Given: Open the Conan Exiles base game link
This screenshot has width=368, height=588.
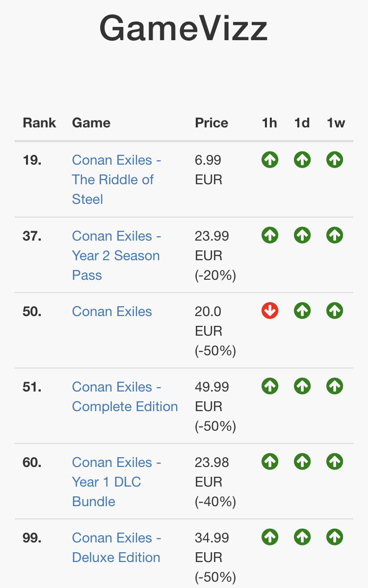Looking at the screenshot, I should 112,312.
